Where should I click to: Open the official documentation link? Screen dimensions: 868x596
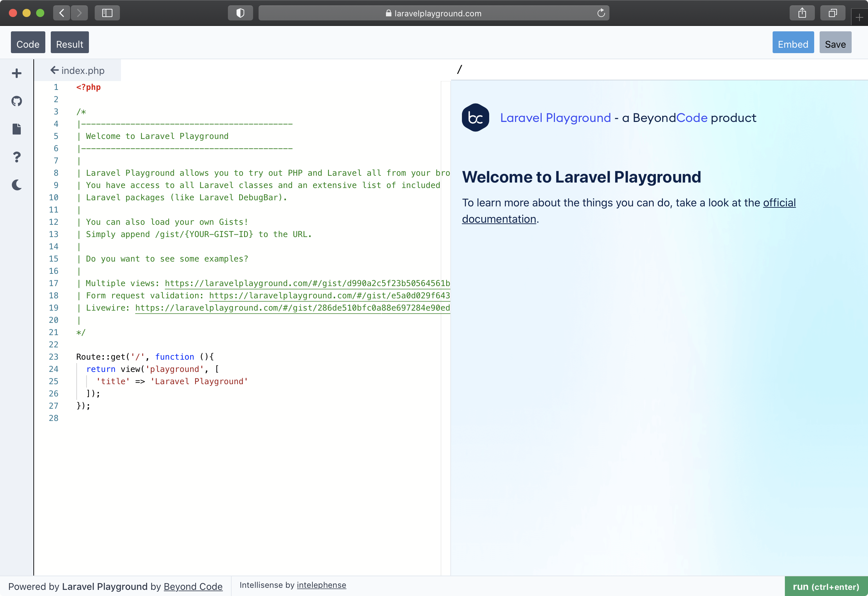click(629, 210)
